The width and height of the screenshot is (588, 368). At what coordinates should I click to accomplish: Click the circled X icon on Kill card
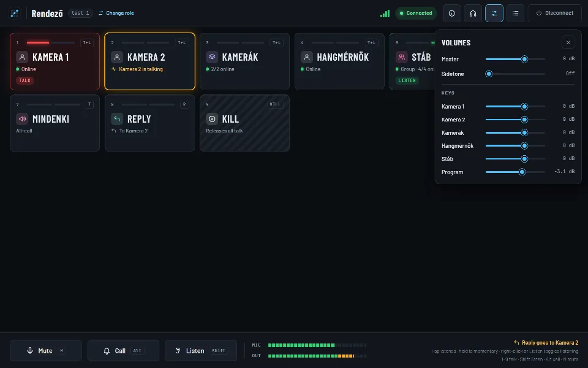[x=212, y=119]
